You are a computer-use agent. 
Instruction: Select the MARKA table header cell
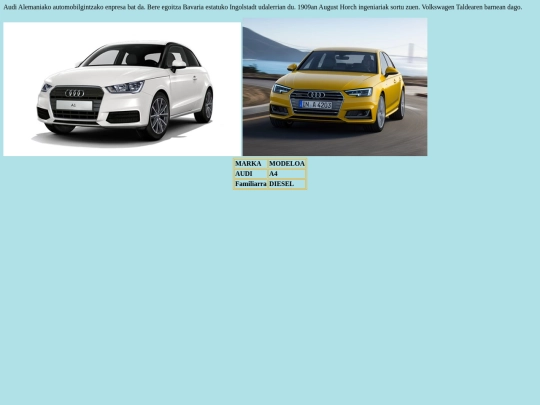(250, 164)
